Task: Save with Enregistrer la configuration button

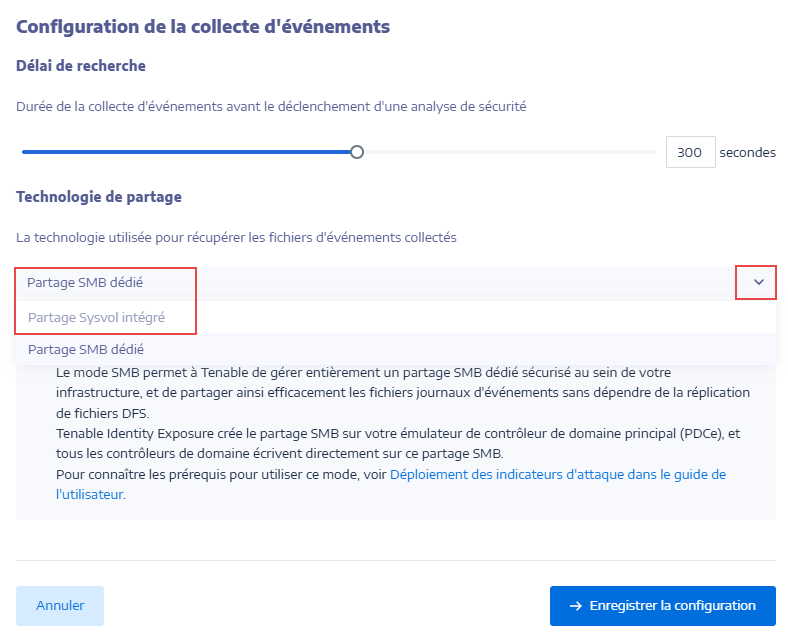Action: (662, 606)
